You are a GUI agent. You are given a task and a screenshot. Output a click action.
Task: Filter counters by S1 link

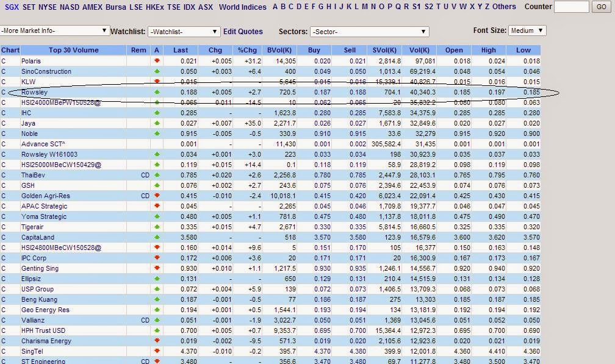417,7
